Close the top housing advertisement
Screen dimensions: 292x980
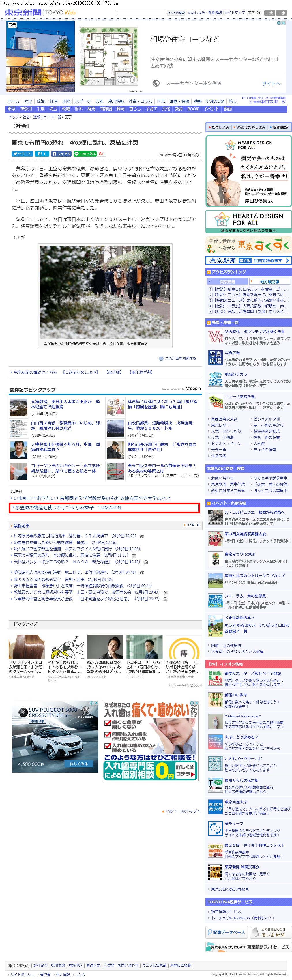(283, 23)
